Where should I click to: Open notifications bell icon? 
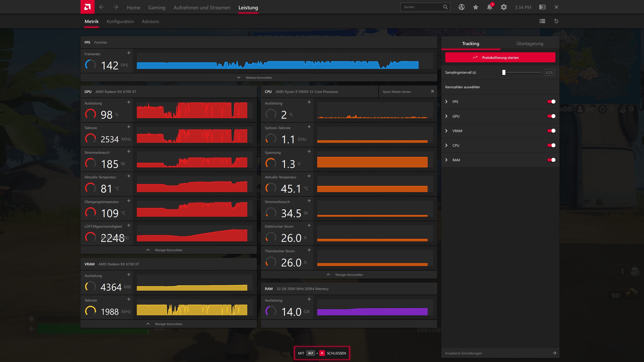[490, 7]
